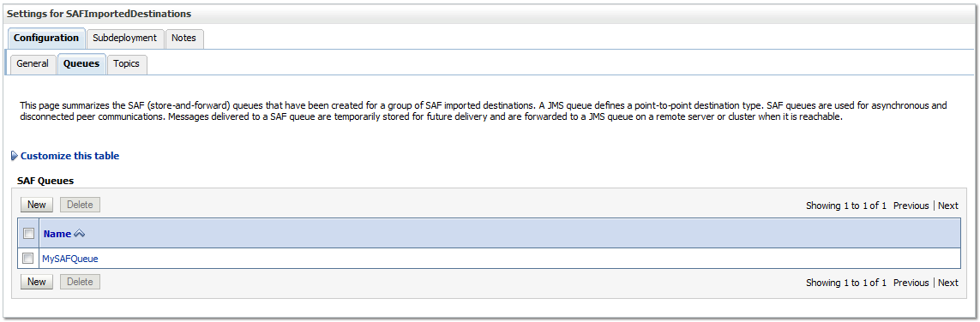Go to Previous page, bottom pager
This screenshot has height=322, width=980.
(911, 283)
